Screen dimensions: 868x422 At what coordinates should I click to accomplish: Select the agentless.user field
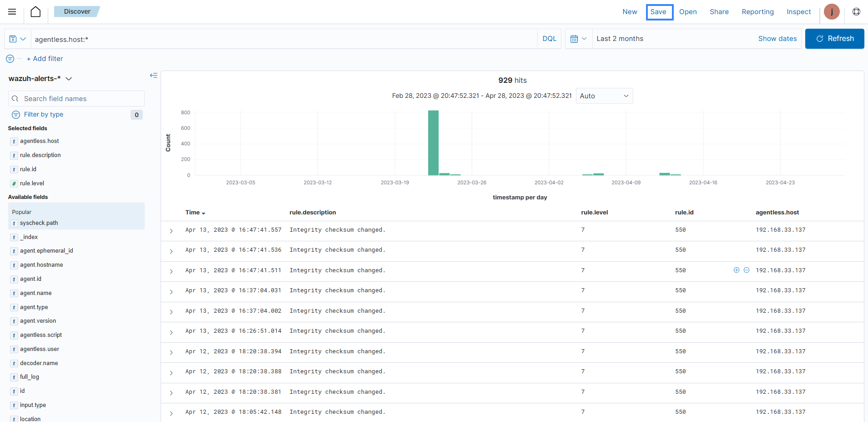[x=39, y=349]
